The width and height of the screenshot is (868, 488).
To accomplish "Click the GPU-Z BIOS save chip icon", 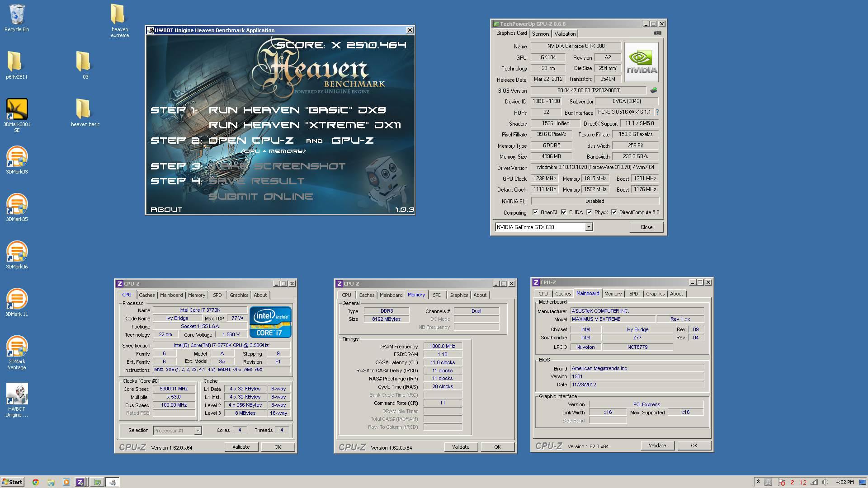I will 653,90.
